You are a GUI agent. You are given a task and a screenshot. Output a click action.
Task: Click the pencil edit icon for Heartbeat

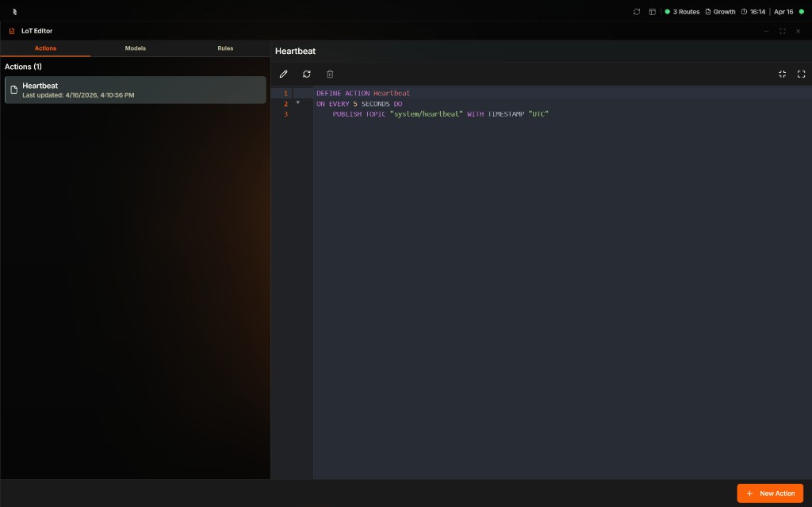coord(283,74)
